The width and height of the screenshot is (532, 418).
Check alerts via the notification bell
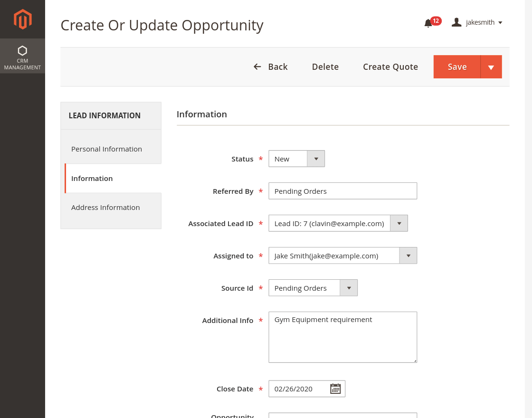coord(427,23)
